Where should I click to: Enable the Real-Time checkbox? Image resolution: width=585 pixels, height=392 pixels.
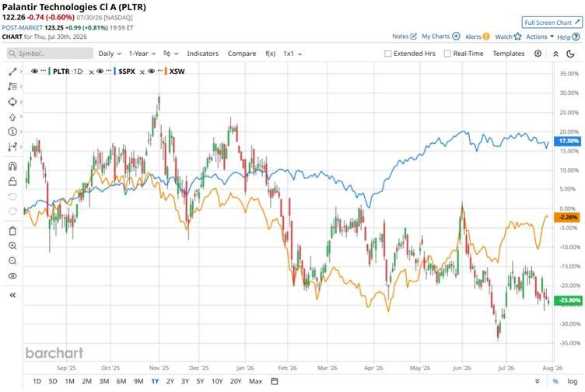tap(447, 54)
